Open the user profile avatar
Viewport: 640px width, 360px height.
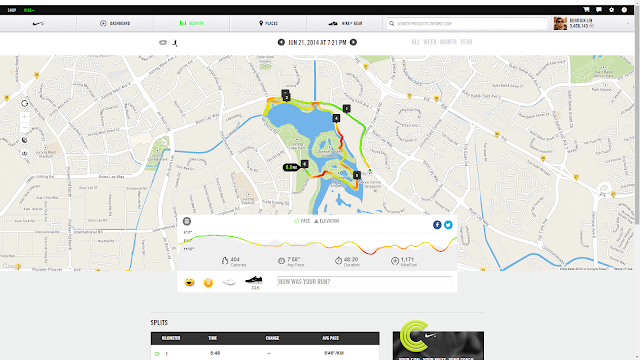[560, 23]
